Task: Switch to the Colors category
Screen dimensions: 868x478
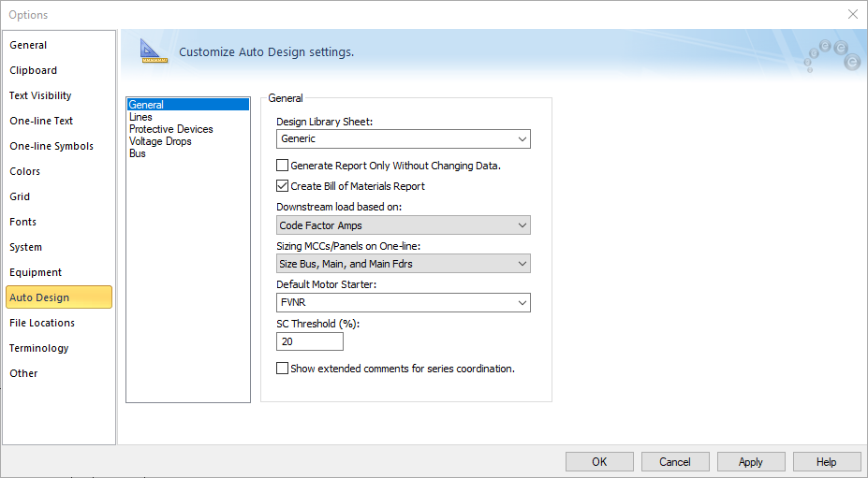Action: click(x=25, y=171)
